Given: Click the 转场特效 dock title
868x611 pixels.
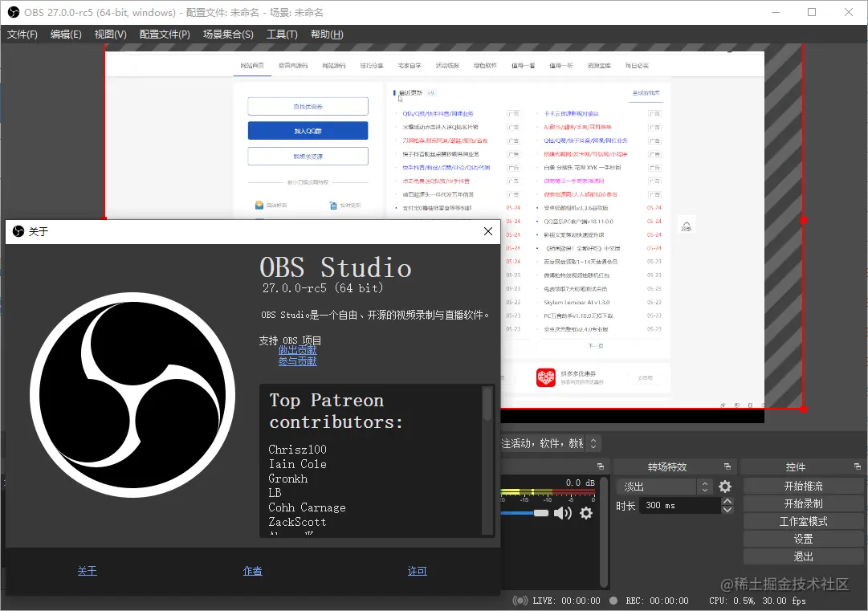Looking at the screenshot, I should (x=667, y=467).
